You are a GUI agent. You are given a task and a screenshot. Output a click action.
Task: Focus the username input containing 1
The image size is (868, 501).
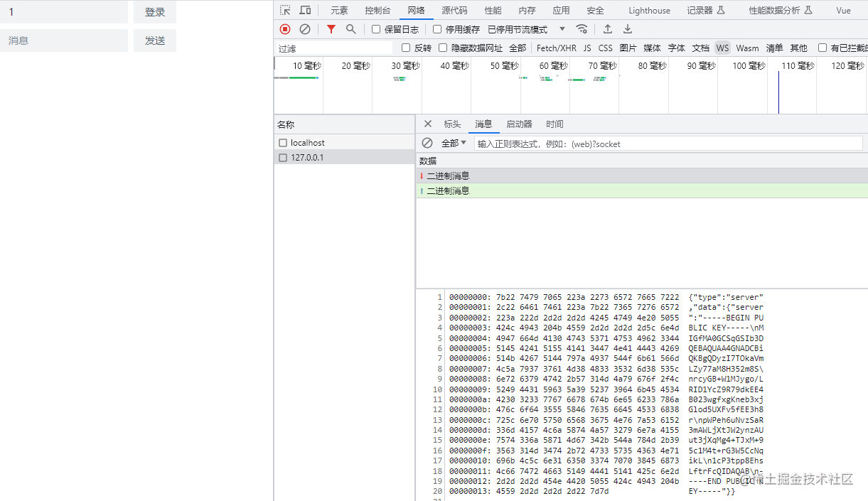click(x=64, y=12)
